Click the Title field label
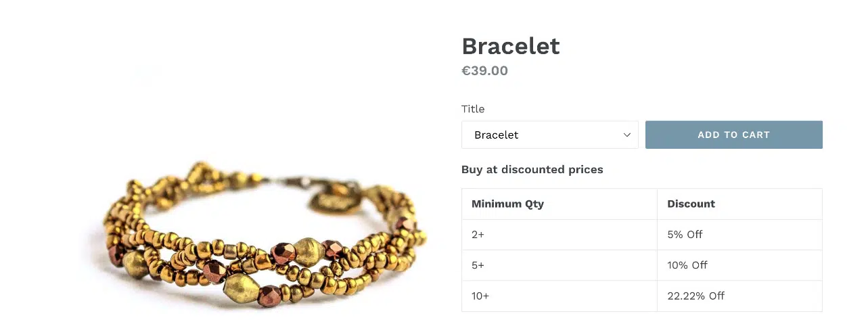The image size is (868, 320). click(473, 109)
